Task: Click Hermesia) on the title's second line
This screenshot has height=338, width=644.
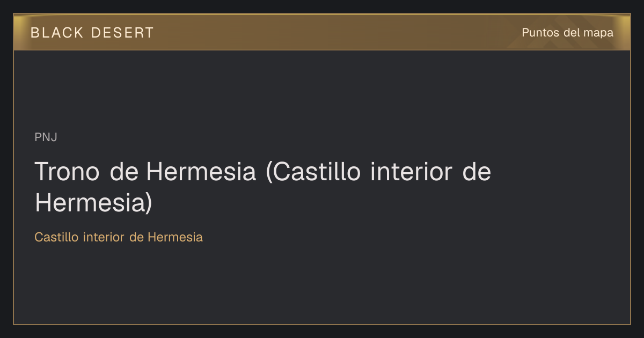Action: click(x=94, y=203)
